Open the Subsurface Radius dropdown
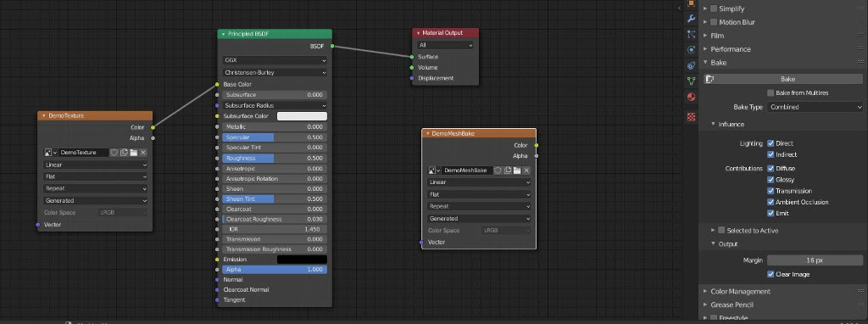The height and width of the screenshot is (324, 868). [x=275, y=105]
